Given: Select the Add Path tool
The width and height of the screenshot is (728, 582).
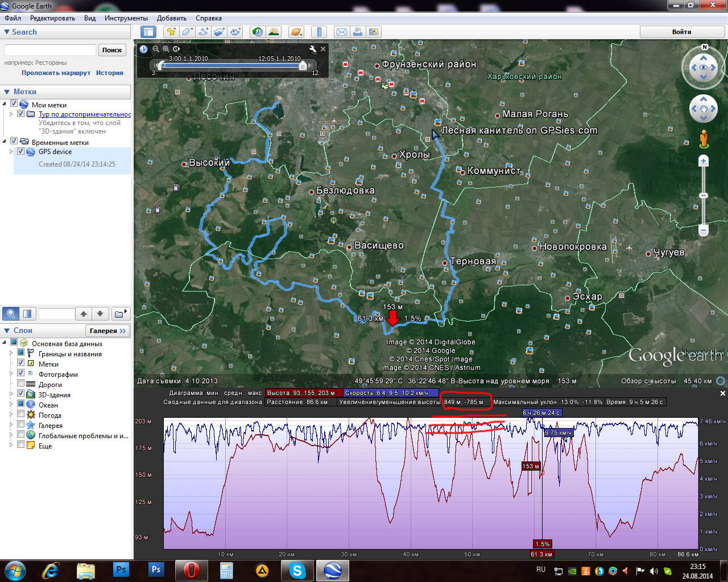Looking at the screenshot, I should (x=203, y=32).
